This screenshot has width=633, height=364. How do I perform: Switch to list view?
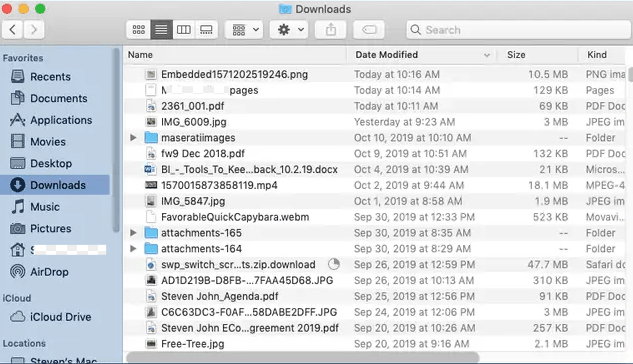point(161,29)
